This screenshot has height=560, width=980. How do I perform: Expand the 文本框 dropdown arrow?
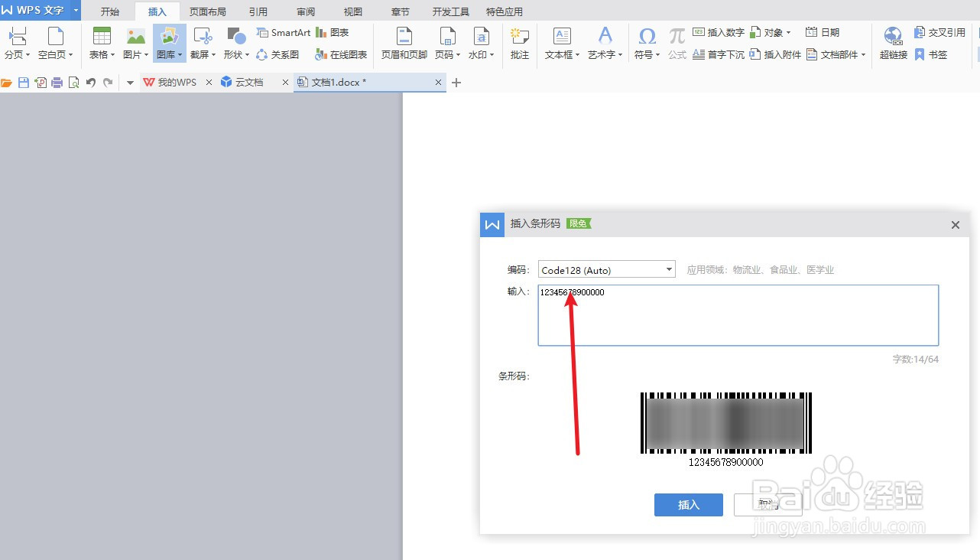578,56
